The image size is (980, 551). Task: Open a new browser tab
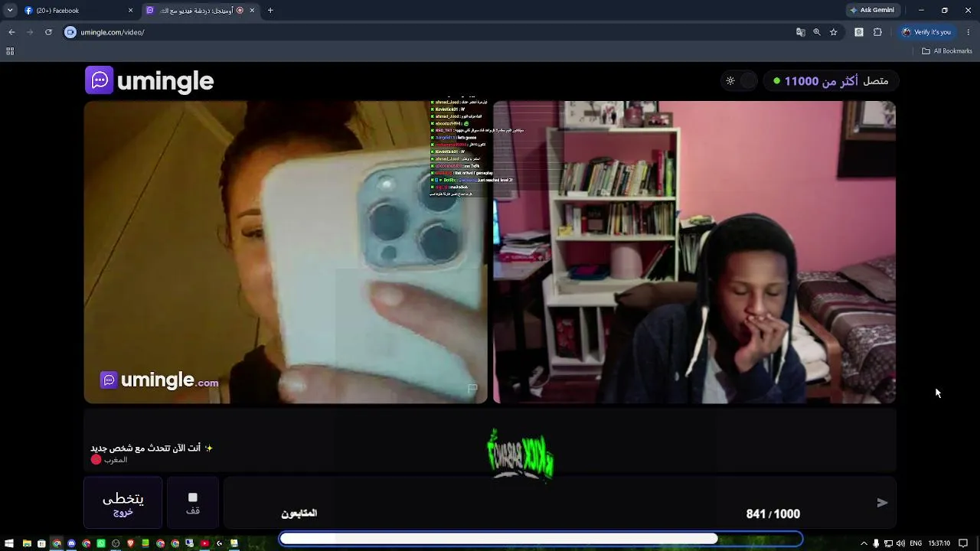pyautogui.click(x=270, y=11)
